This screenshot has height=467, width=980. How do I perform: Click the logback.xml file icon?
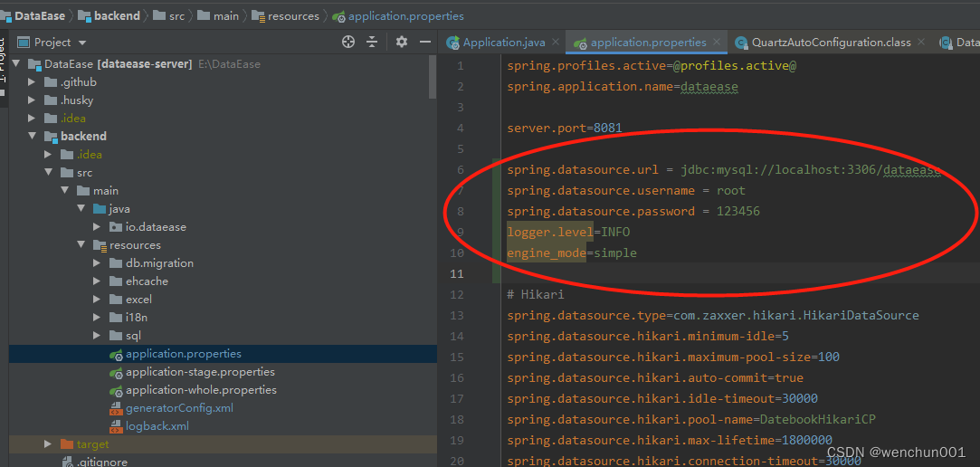[116, 427]
